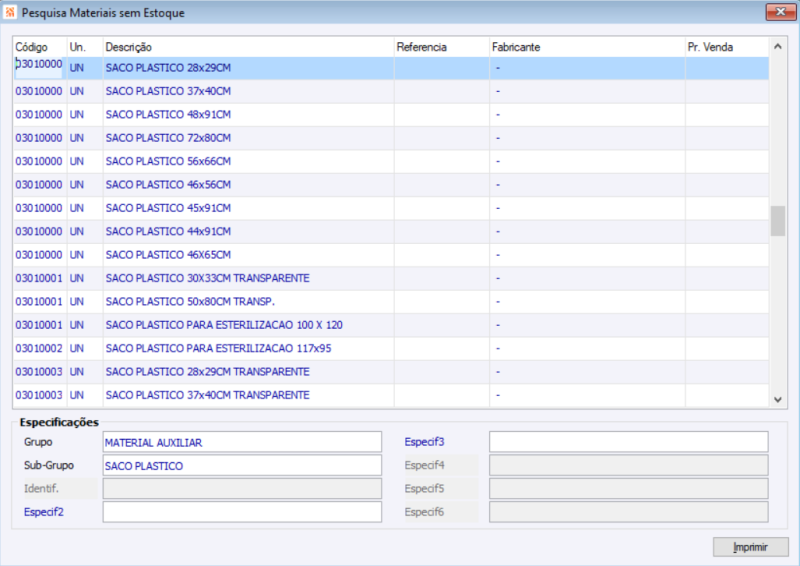Select row SACO PLASTICO 45x91CM
Image resolution: width=800 pixels, height=566 pixels.
coord(391,208)
